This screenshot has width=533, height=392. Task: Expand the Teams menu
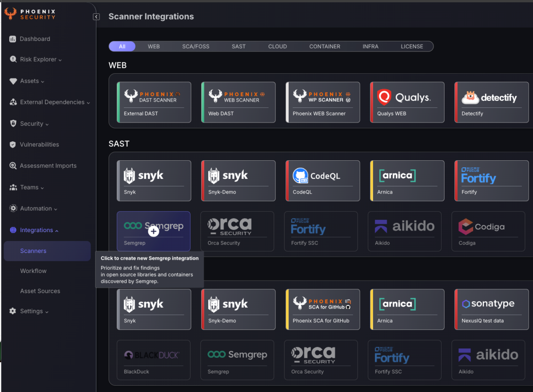pos(42,188)
